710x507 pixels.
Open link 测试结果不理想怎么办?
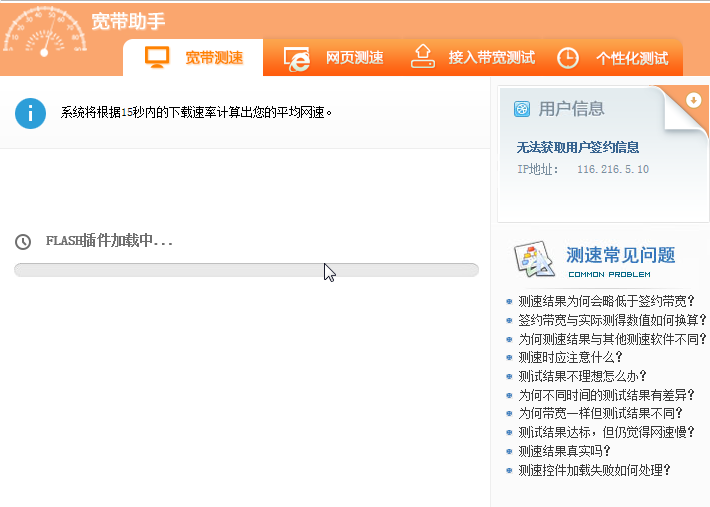[x=582, y=376]
